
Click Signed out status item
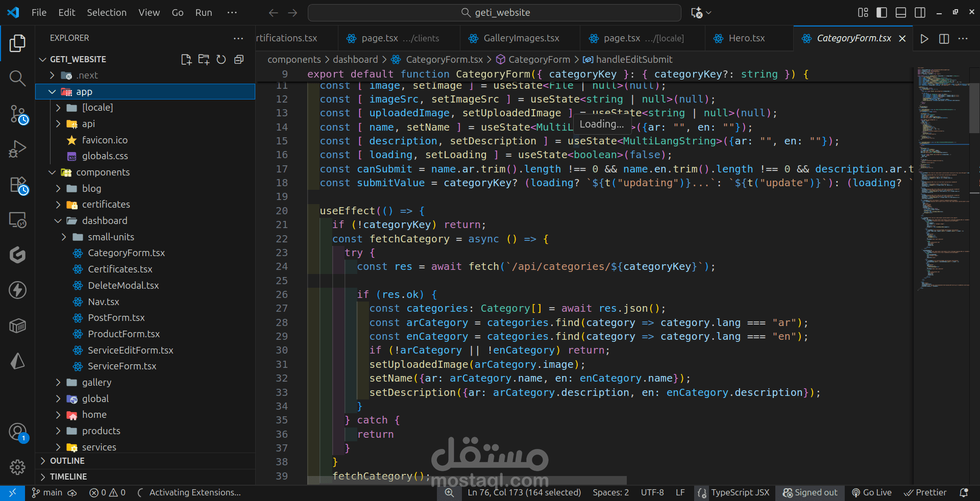pyautogui.click(x=811, y=493)
